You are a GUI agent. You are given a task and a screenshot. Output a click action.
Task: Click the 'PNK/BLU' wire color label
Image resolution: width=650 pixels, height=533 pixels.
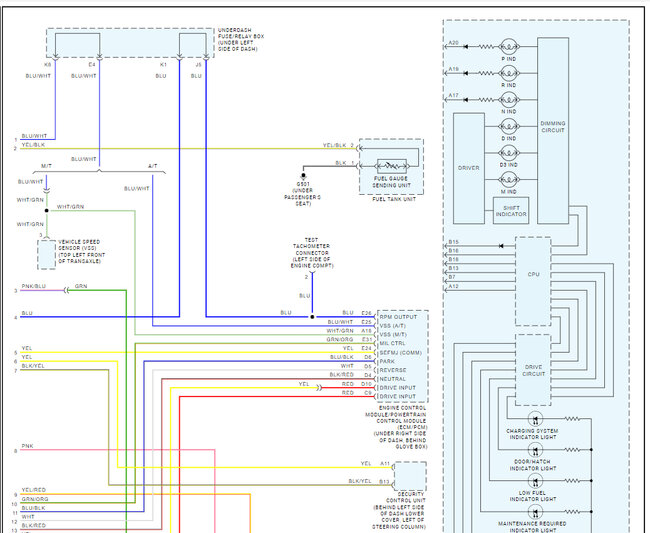pos(34,286)
